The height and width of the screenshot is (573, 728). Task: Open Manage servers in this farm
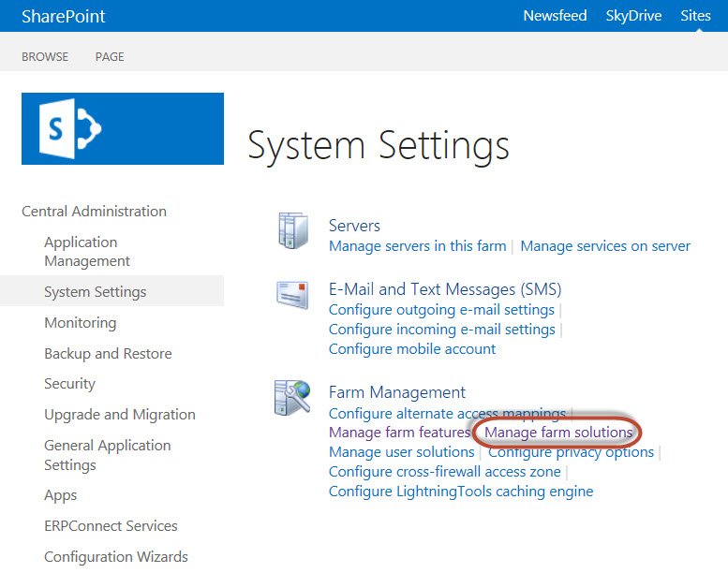coord(417,246)
